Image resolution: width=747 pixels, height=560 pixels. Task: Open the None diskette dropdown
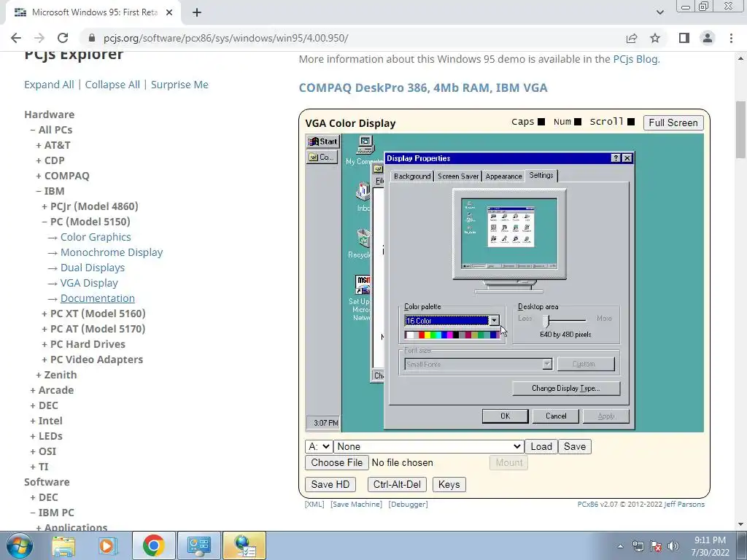pyautogui.click(x=428, y=447)
